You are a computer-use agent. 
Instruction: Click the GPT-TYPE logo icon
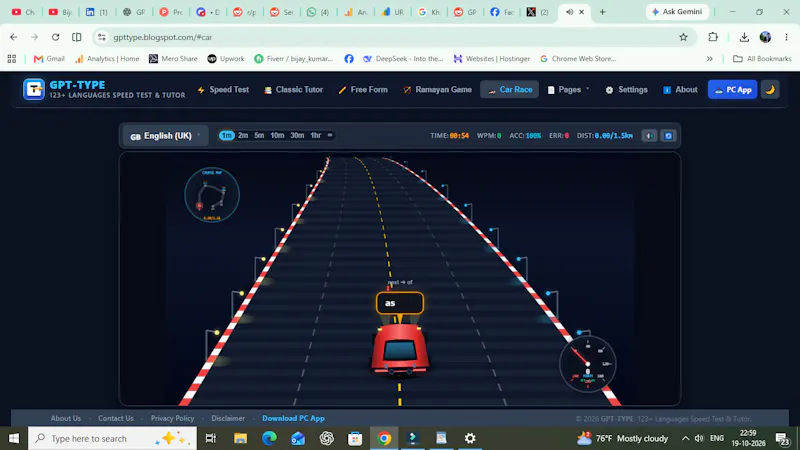(x=34, y=89)
